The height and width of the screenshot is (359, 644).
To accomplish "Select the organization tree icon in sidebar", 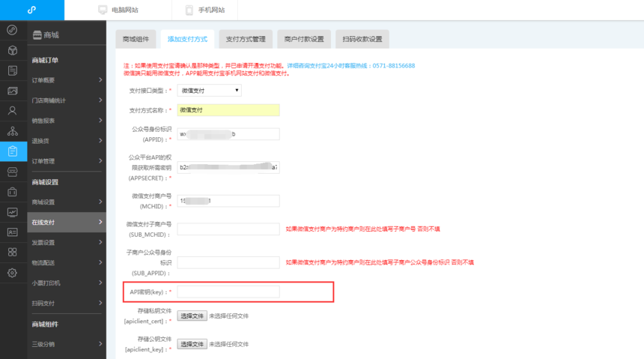I will tap(12, 131).
